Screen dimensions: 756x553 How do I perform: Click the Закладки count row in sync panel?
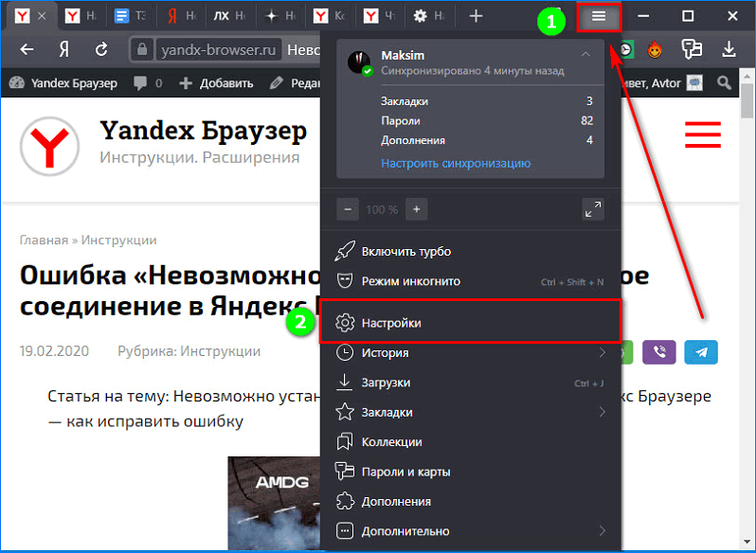[487, 101]
